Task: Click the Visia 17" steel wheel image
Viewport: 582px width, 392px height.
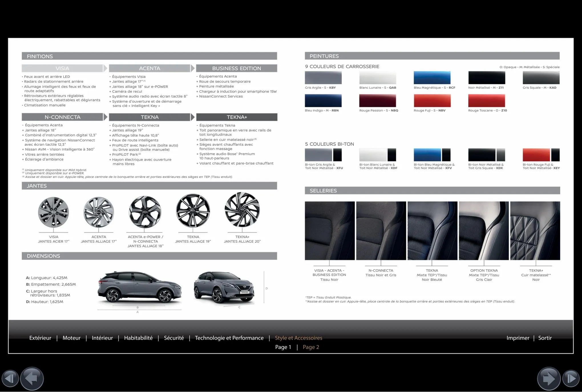Action: point(54,212)
